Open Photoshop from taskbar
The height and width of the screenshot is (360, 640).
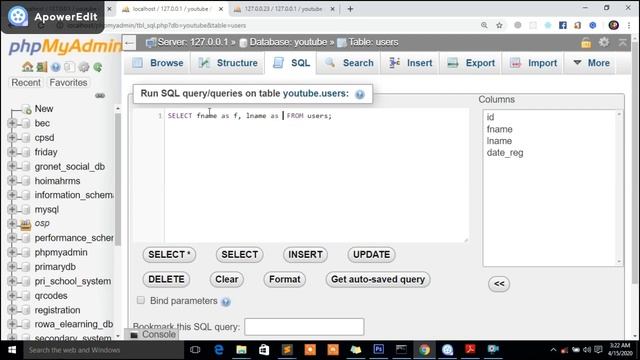pyautogui.click(x=379, y=350)
